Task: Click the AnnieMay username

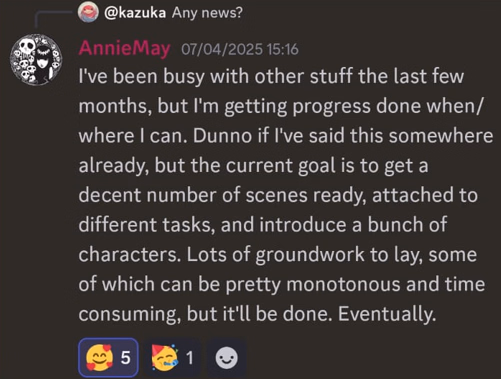Action: pyautogui.click(x=124, y=49)
